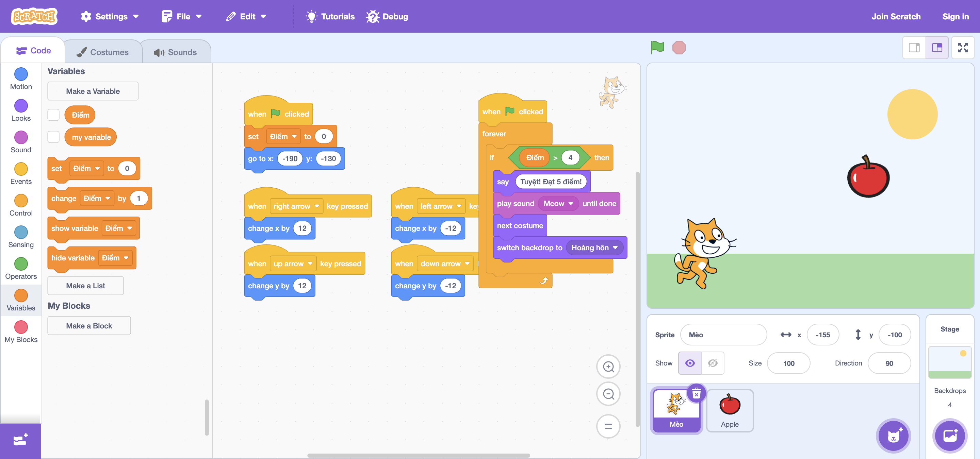The width and height of the screenshot is (980, 459).
Task: Click the red stop sign button
Action: (679, 48)
